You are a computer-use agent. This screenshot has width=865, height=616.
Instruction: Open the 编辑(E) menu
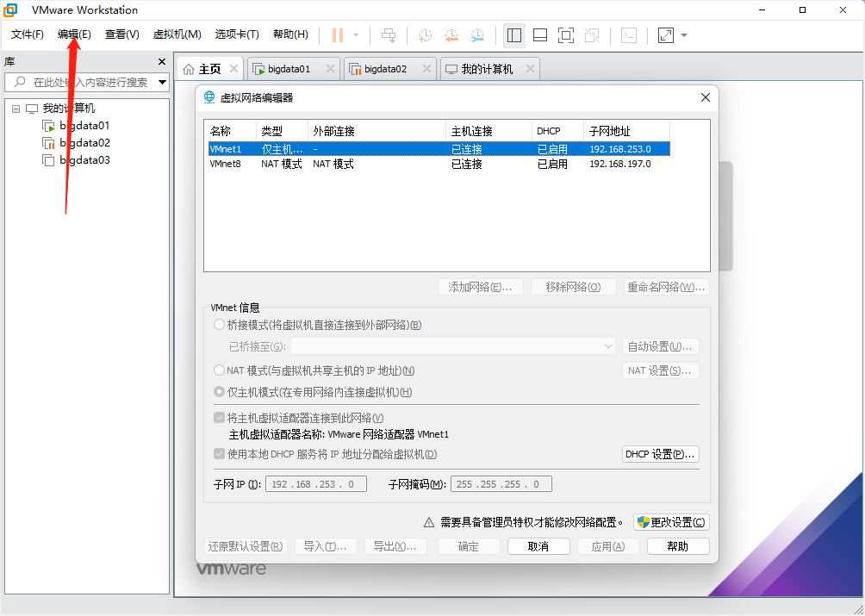(74, 34)
